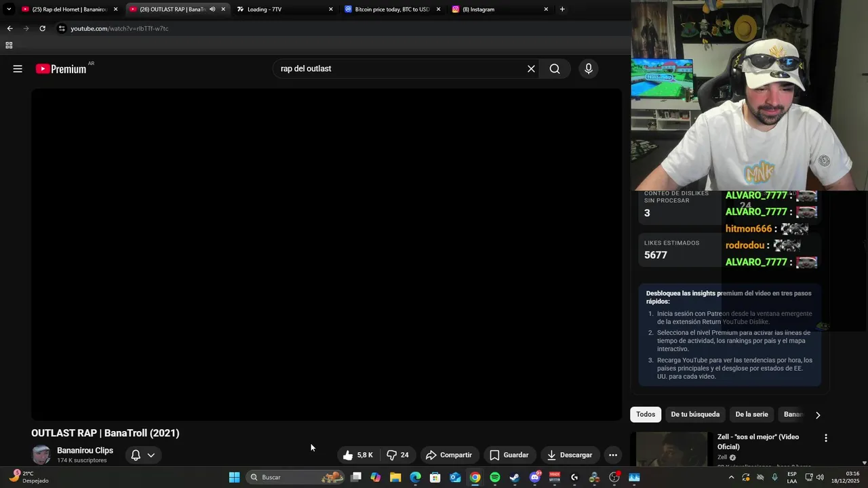Reload the current page

coord(42,28)
